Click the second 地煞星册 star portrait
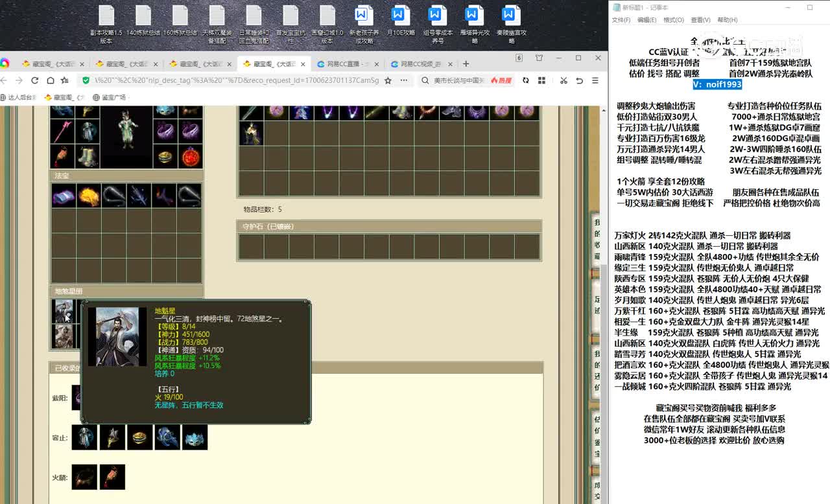 click(x=64, y=336)
